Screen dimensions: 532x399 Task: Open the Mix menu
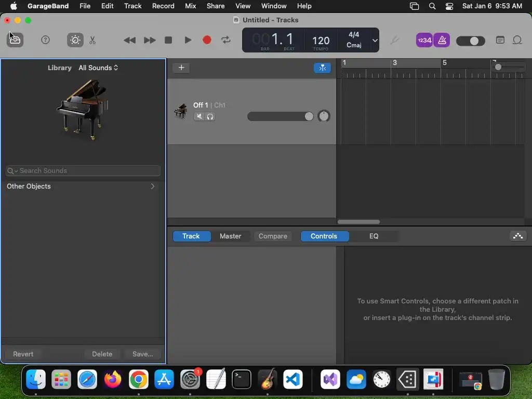pyautogui.click(x=190, y=6)
